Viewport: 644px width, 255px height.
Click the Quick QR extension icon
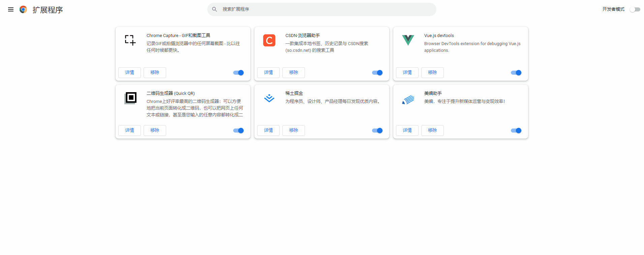click(x=130, y=98)
